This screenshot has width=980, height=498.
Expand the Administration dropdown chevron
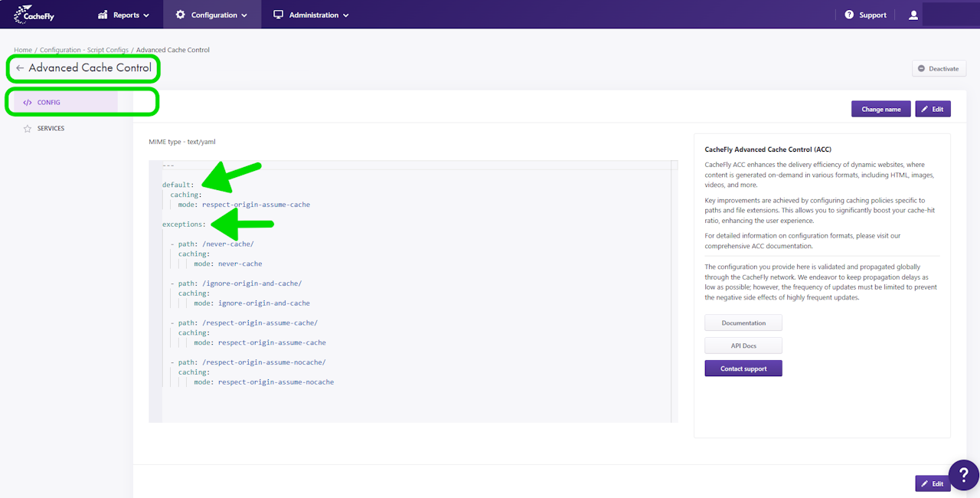tap(345, 15)
